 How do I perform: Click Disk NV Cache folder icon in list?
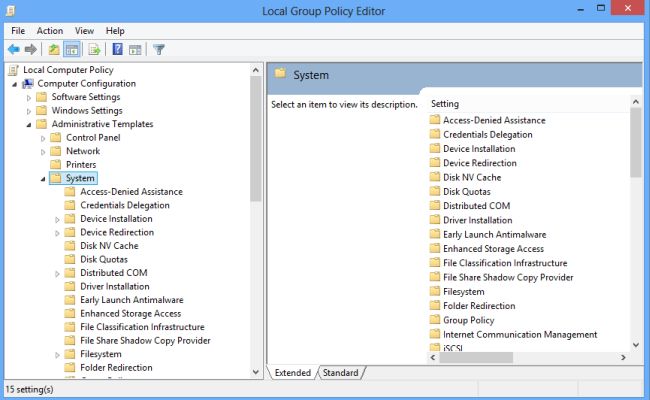point(434,177)
